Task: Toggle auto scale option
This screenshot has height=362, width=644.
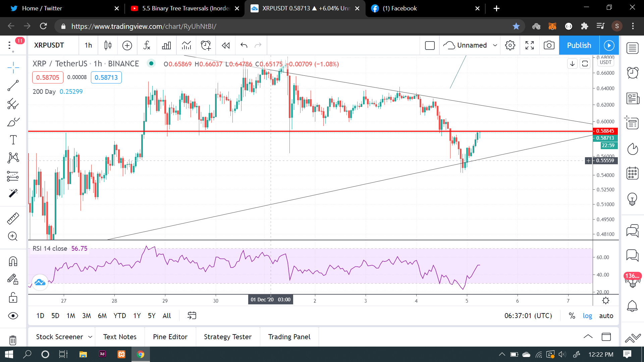Action: pos(606,316)
